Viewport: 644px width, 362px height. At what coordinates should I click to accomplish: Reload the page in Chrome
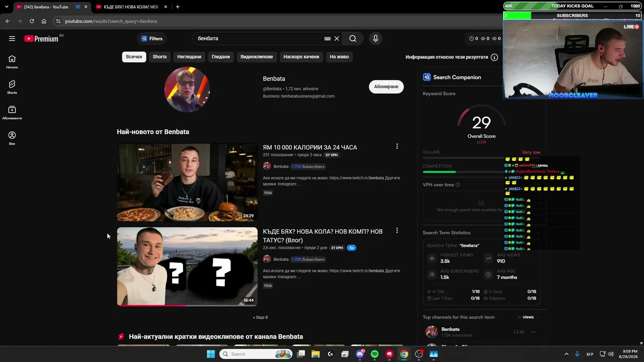tap(32, 21)
